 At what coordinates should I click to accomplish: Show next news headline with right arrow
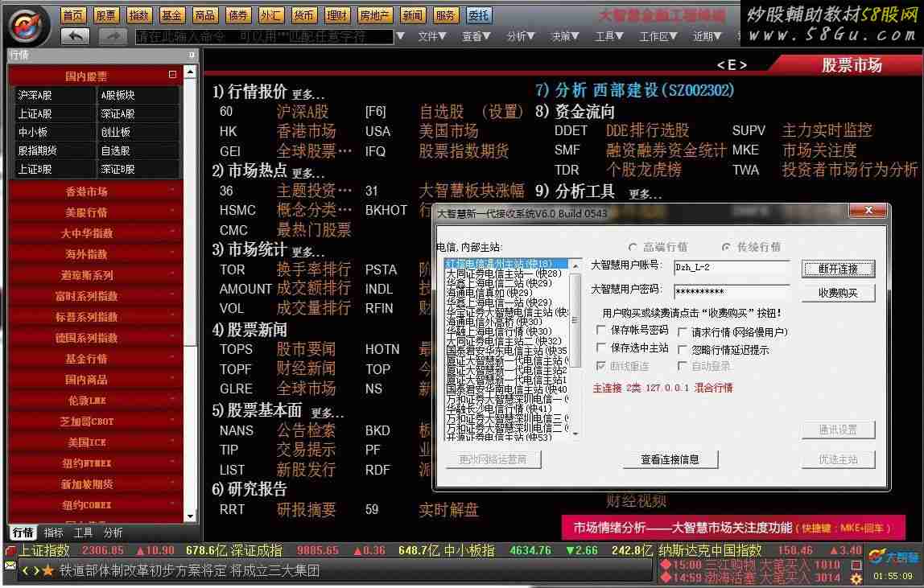[x=35, y=570]
